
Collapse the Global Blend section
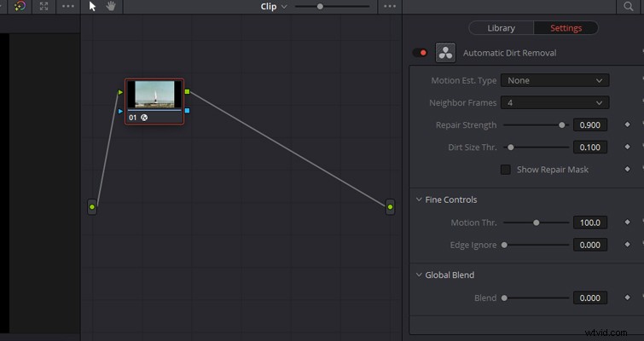419,275
